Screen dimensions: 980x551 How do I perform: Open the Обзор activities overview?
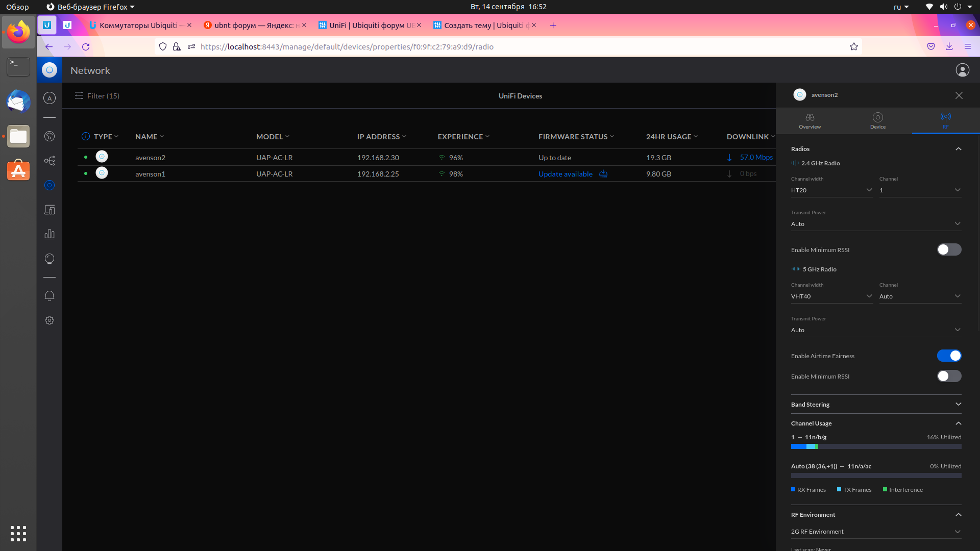coord(17,7)
